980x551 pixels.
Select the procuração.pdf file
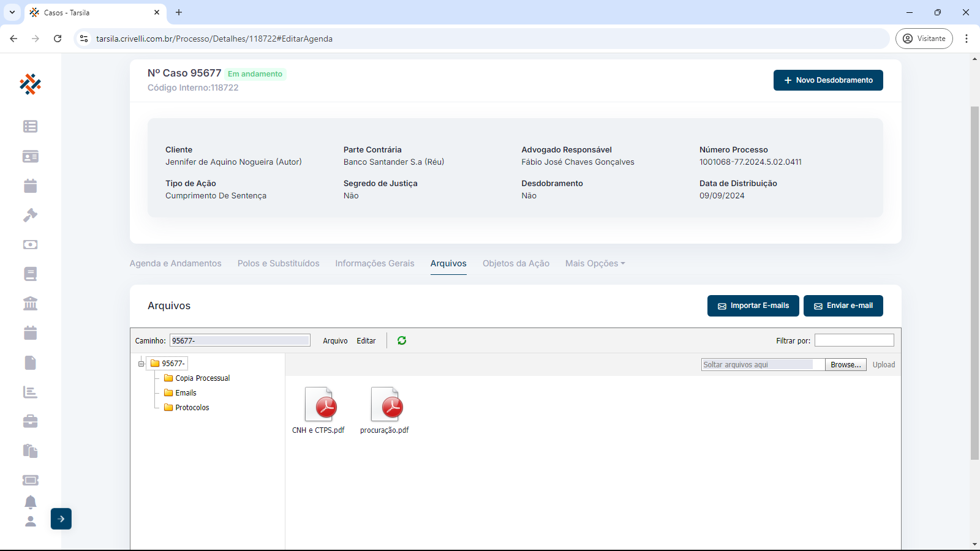tap(385, 411)
